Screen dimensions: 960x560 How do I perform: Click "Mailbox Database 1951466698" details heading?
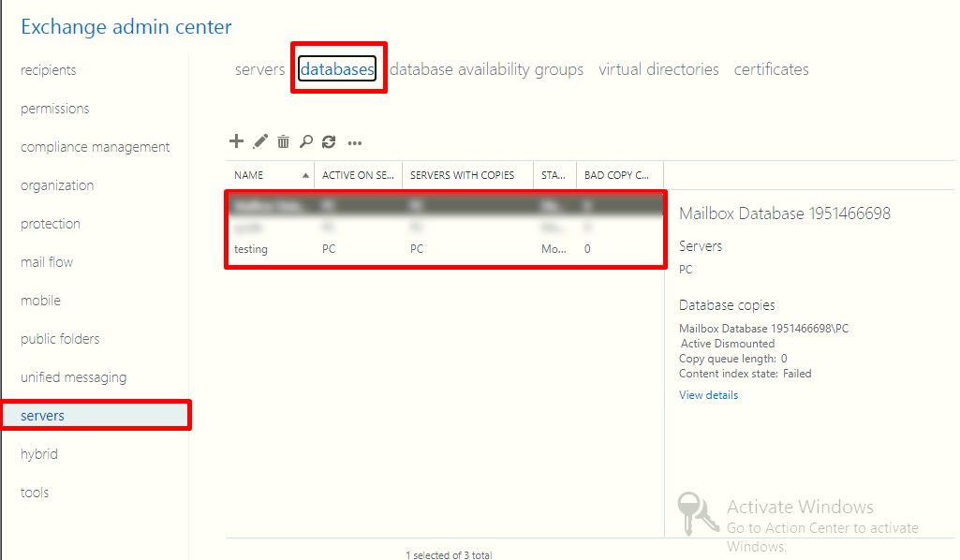[x=784, y=213]
